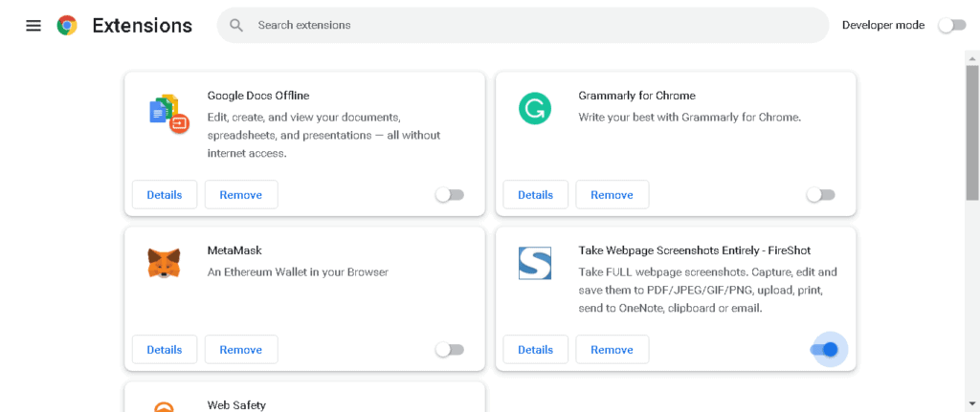
Task: Click the Web Safety title
Action: click(236, 405)
